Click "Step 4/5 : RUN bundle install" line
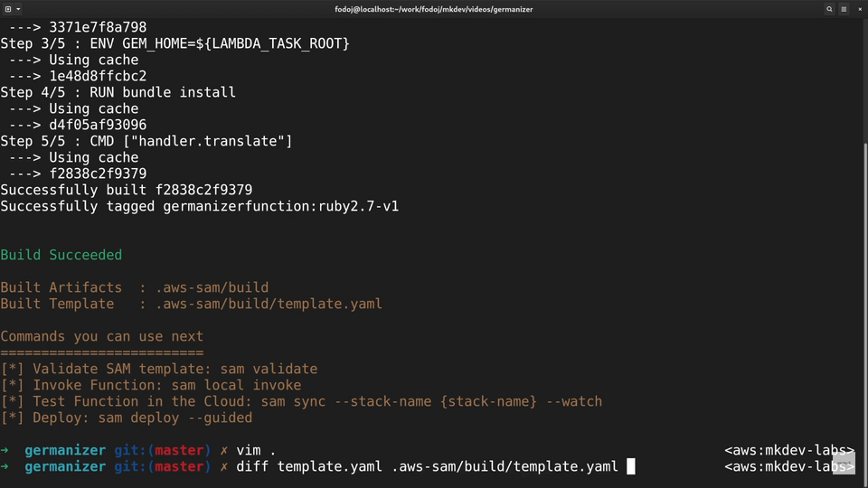This screenshot has width=868, height=488. [x=118, y=92]
